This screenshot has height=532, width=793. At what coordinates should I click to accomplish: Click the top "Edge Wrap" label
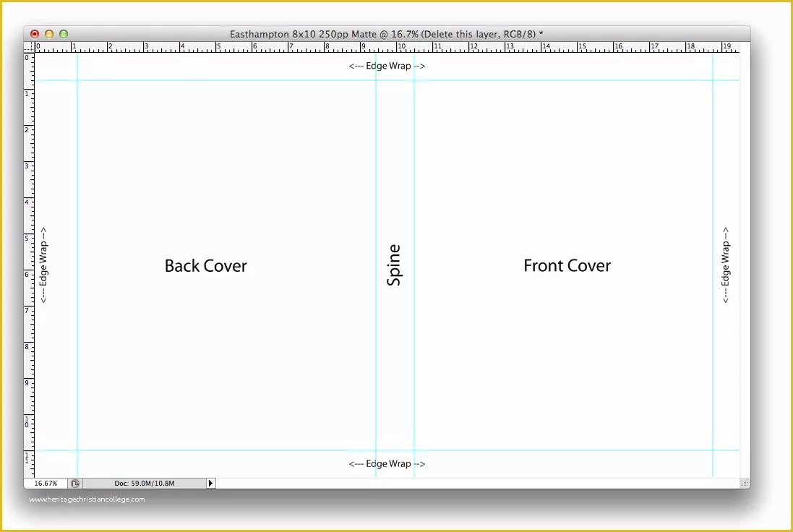click(387, 66)
